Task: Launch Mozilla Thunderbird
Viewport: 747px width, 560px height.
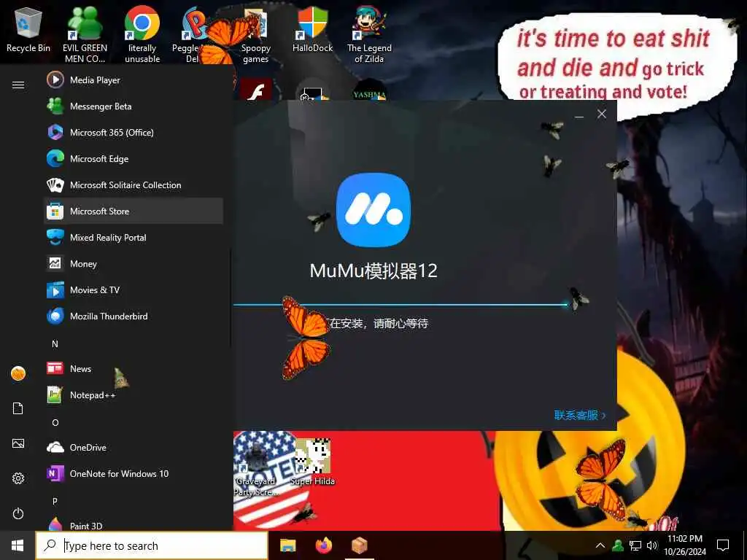Action: pos(133,316)
